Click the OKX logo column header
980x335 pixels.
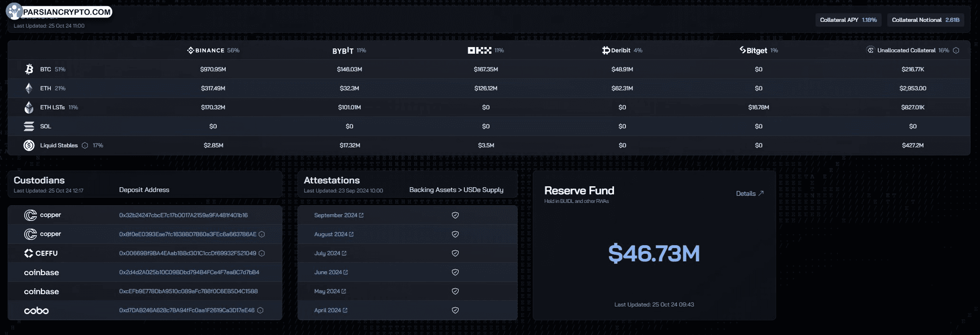tap(480, 50)
